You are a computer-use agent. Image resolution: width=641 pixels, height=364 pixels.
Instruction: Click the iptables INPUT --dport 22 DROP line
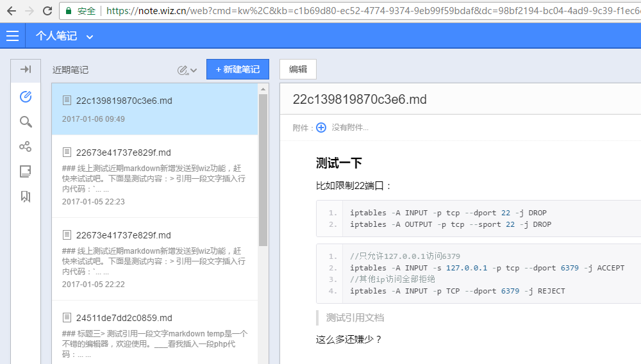pos(448,213)
